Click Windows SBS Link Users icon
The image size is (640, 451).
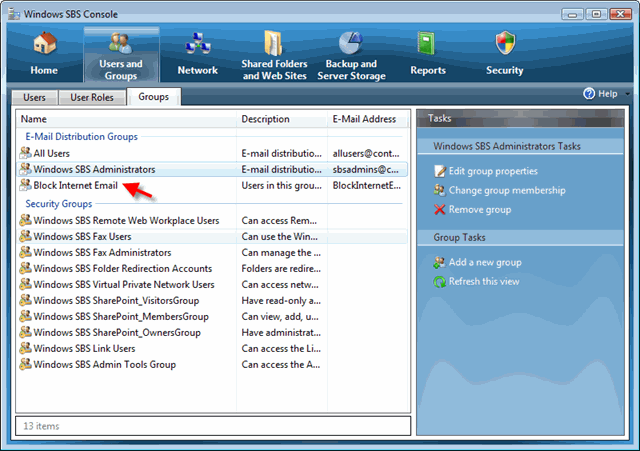tap(25, 348)
